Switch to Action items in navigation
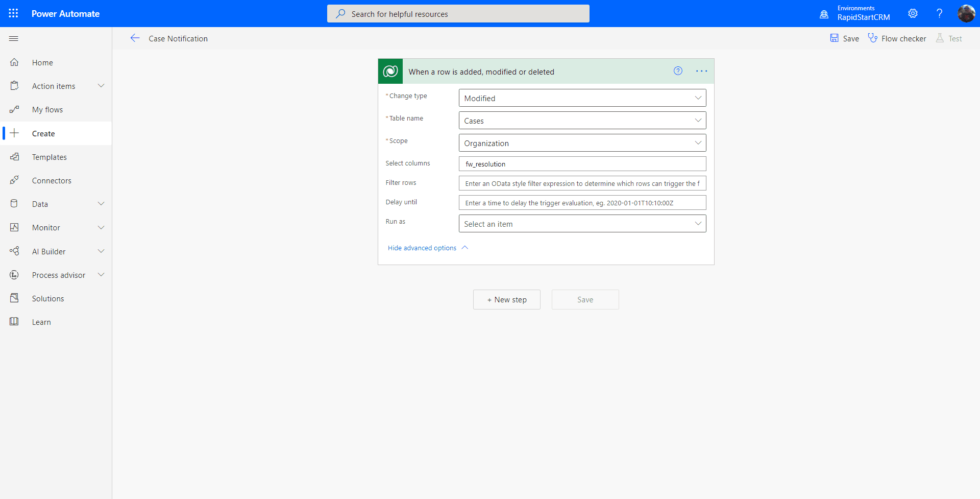Image resolution: width=980 pixels, height=499 pixels. click(x=54, y=86)
